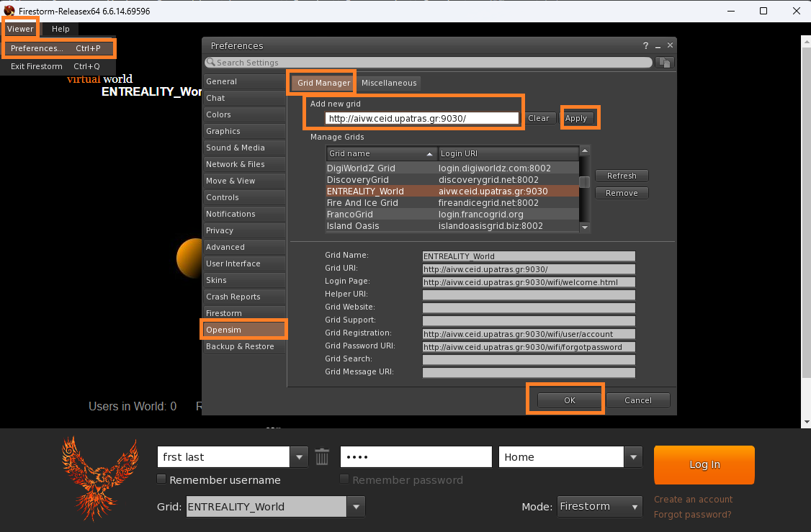This screenshot has height=532, width=811.
Task: Click Clear next to the new grid field
Action: pos(539,118)
